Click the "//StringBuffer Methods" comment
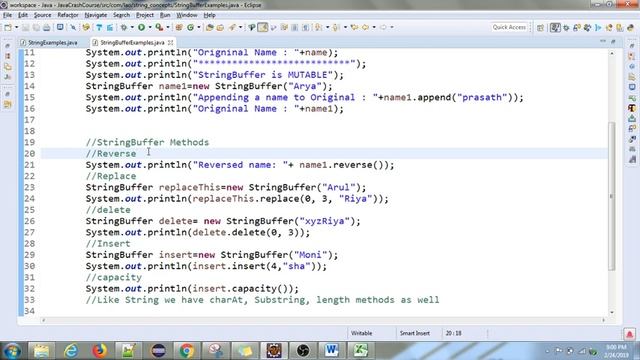The width and height of the screenshot is (640, 360). [x=147, y=142]
